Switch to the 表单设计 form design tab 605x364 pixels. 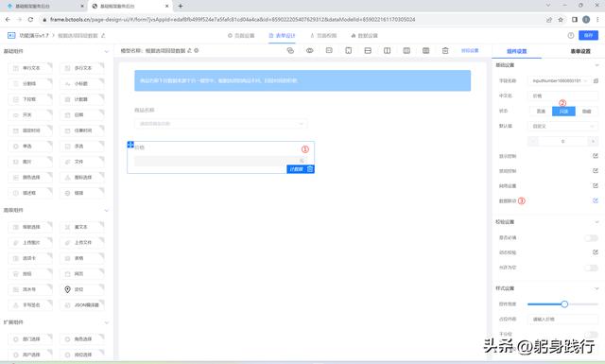click(x=282, y=36)
